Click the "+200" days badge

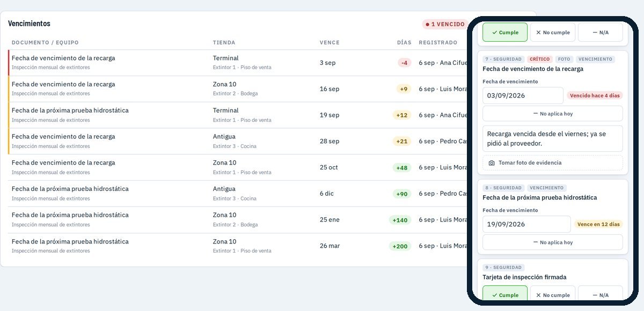pyautogui.click(x=400, y=246)
